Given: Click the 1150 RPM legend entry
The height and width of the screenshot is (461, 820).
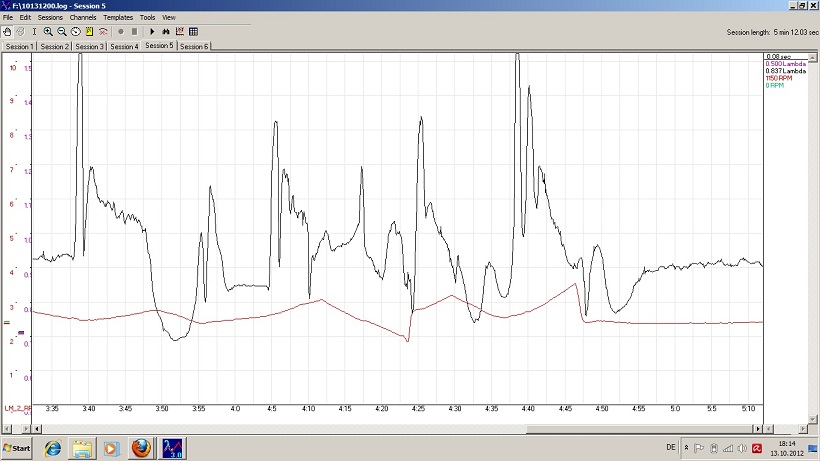Looking at the screenshot, I should click(x=779, y=78).
